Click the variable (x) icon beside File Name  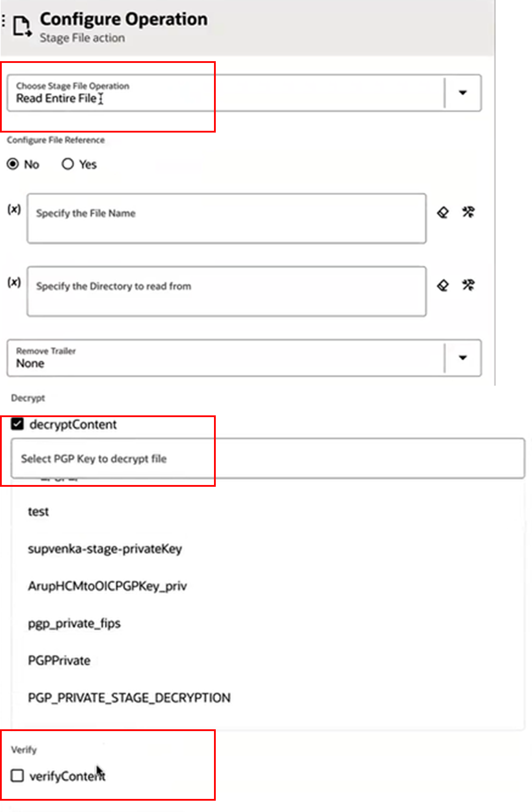coord(14,209)
